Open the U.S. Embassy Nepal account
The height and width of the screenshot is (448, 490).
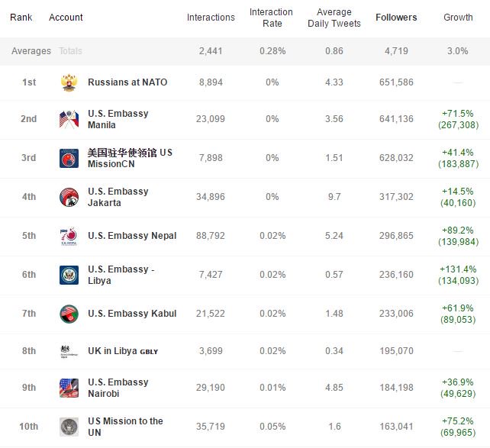coord(132,236)
